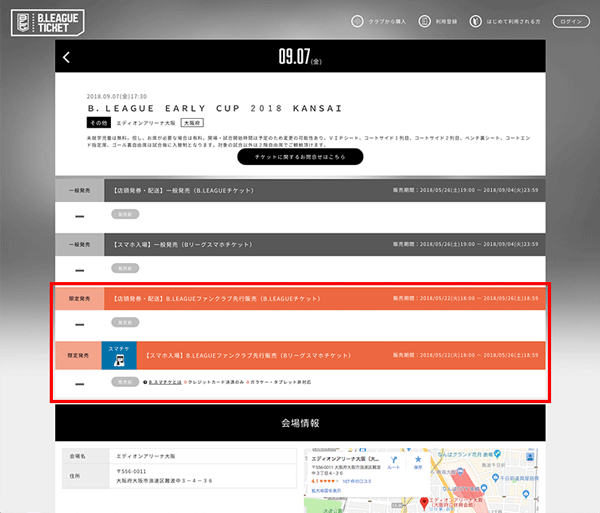The image size is (600, 513).
Task: Click 一般発売 label on the 店頭発券・配送 row
Action: pos(80,190)
